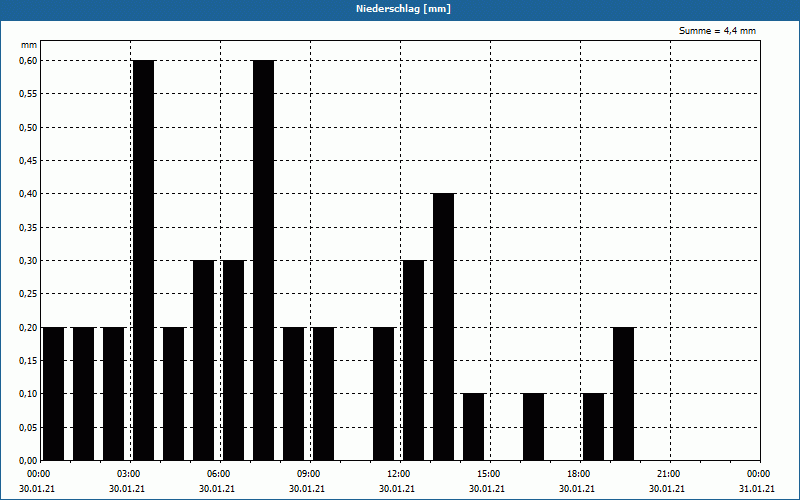Click the 0,55 y-axis value
Screen dimensions: 800x500
point(28,94)
